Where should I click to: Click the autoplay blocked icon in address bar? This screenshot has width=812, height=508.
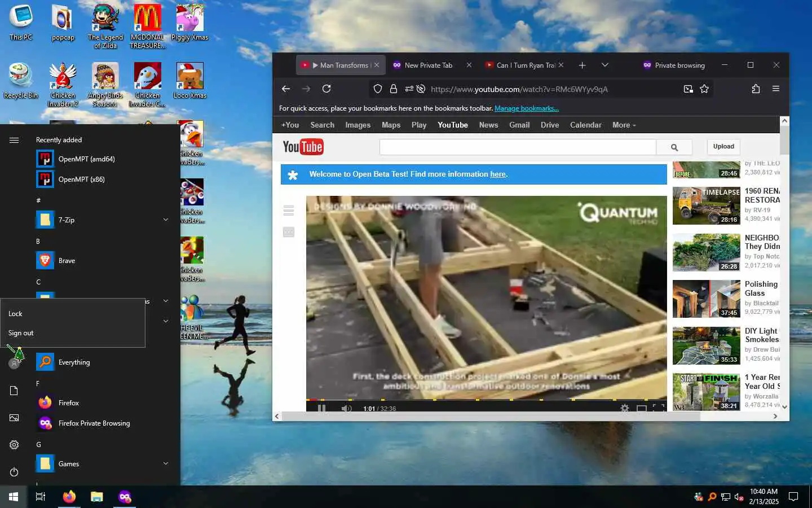pos(421,89)
